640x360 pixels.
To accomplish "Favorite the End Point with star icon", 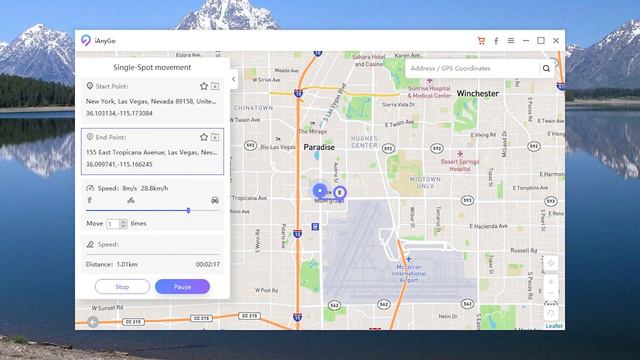I will pyautogui.click(x=204, y=137).
